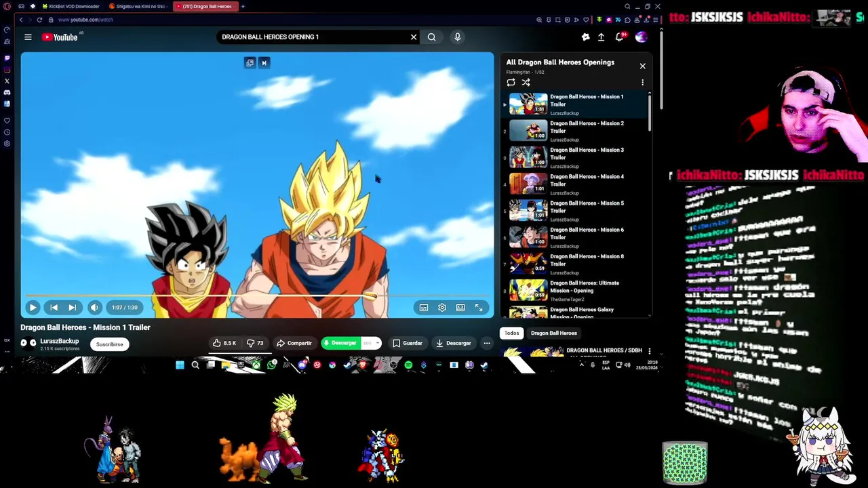The width and height of the screenshot is (868, 488).
Task: Click the search magnifier button
Action: click(x=432, y=37)
